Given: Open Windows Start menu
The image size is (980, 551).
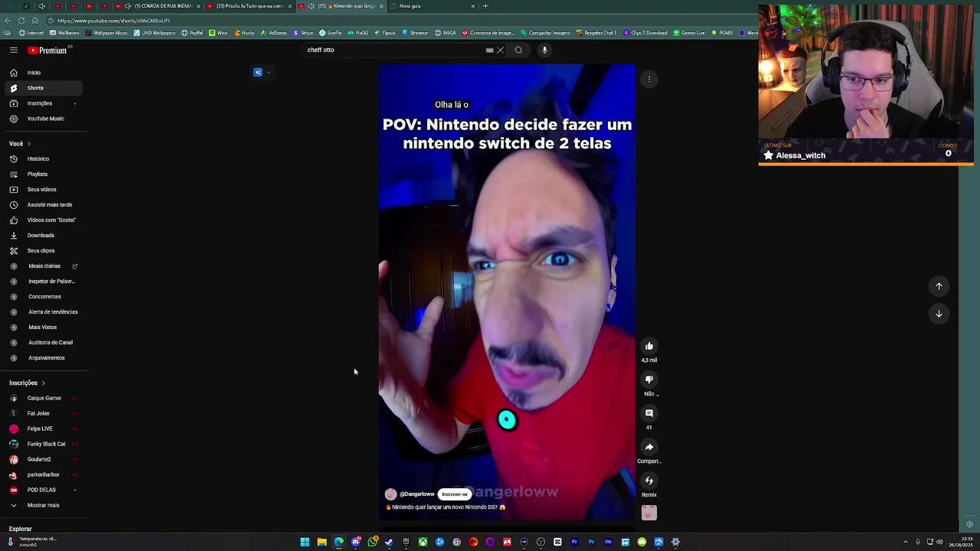Looking at the screenshot, I should (x=305, y=542).
